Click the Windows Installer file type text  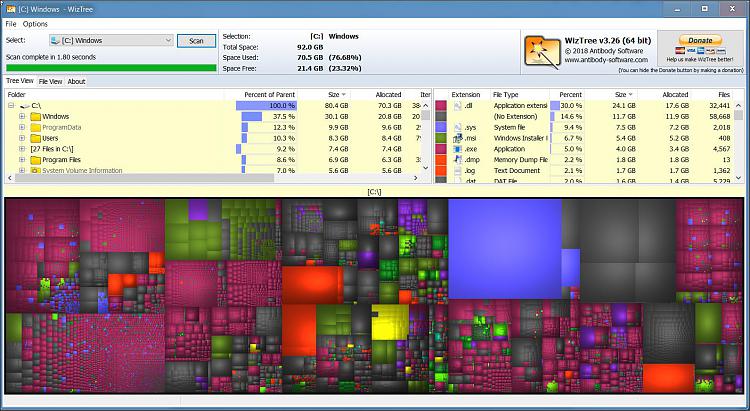click(x=521, y=138)
